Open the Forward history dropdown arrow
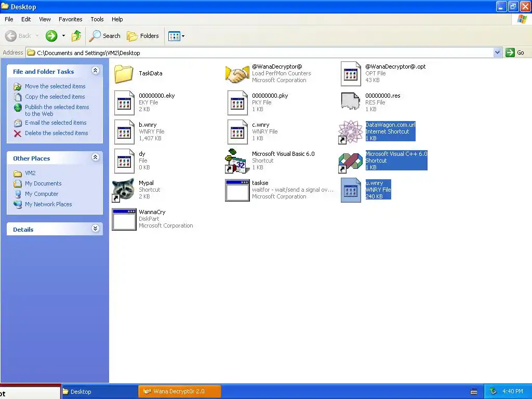532x399 pixels. [63, 36]
